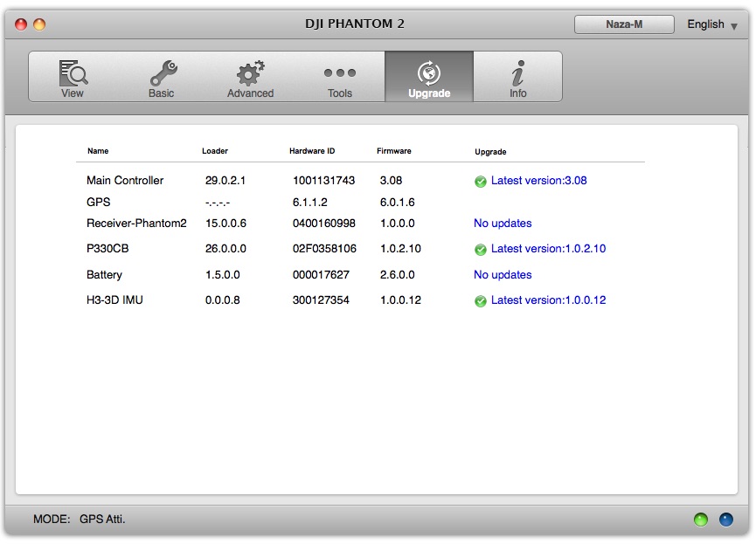Open the Tools three-dots tab
The height and width of the screenshot is (544, 756).
click(x=339, y=72)
